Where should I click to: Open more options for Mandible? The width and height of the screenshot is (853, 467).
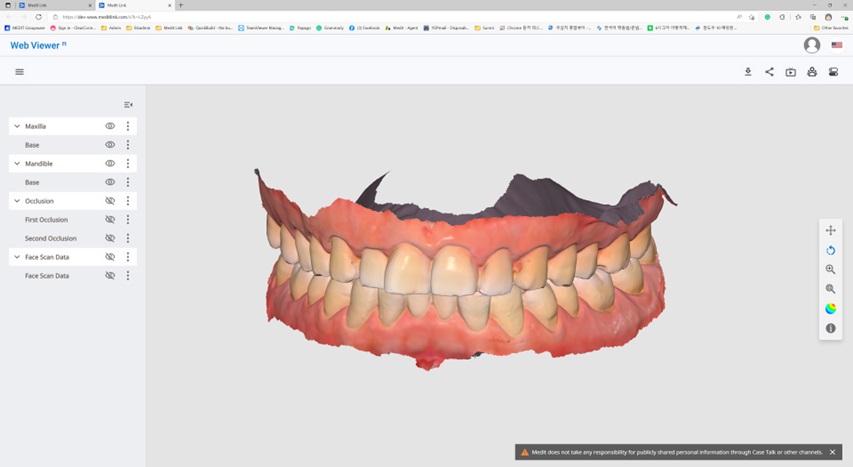coord(128,163)
